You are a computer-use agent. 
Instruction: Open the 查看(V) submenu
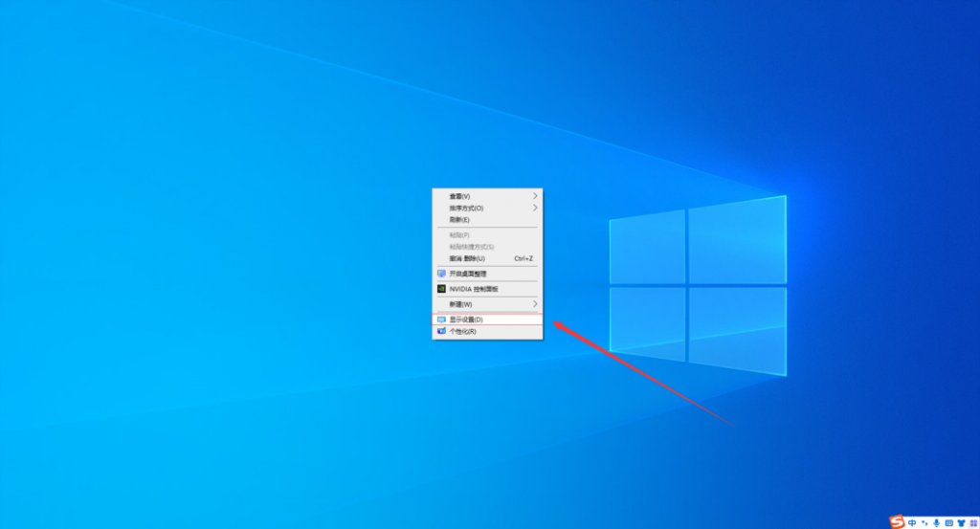(x=487, y=196)
